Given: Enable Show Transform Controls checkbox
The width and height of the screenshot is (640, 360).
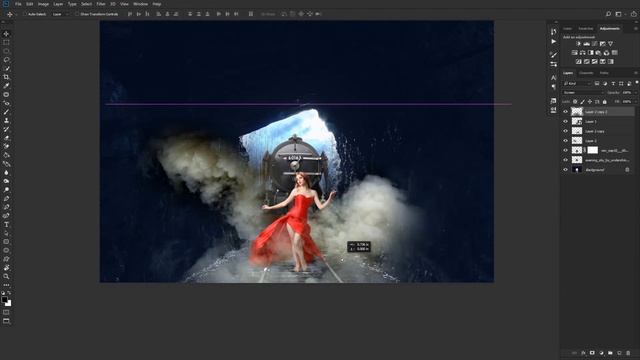Looking at the screenshot, I should point(77,14).
